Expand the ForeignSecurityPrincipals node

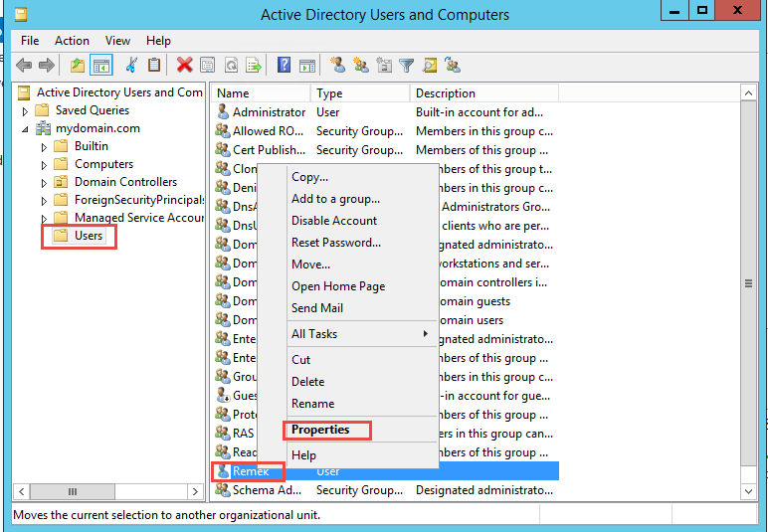pyautogui.click(x=44, y=201)
